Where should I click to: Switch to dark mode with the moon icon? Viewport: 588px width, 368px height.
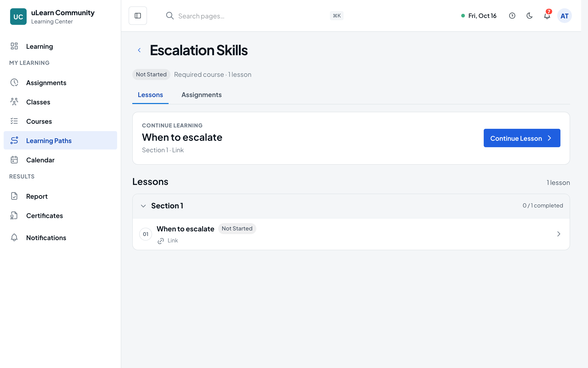[x=529, y=16]
